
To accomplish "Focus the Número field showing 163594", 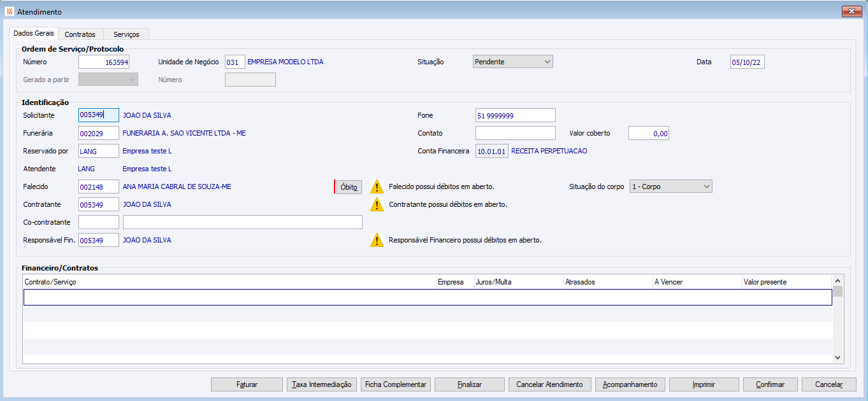I will (x=104, y=62).
